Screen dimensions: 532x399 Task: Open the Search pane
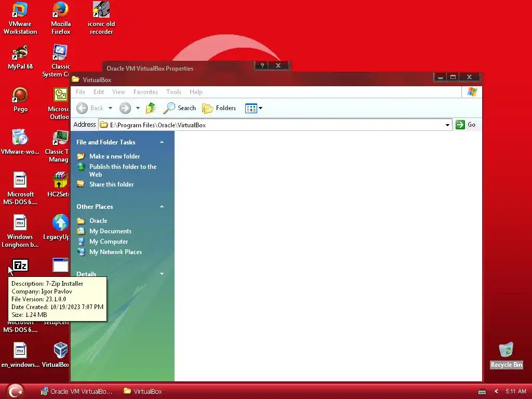point(179,108)
